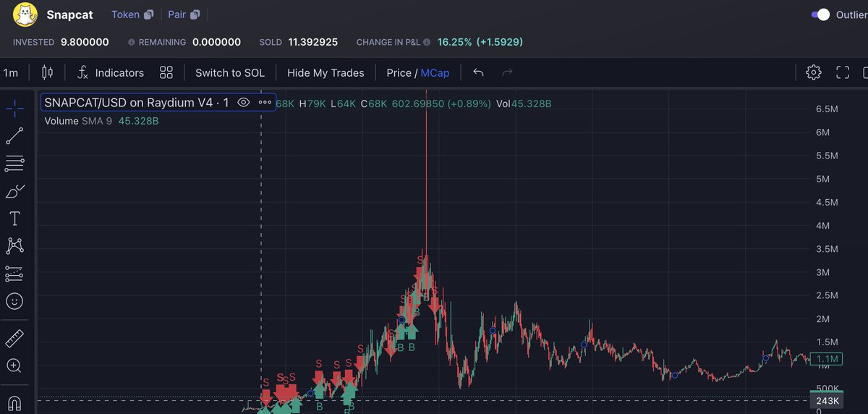868x414 pixels.
Task: Open the Indicators dialog
Action: click(111, 72)
